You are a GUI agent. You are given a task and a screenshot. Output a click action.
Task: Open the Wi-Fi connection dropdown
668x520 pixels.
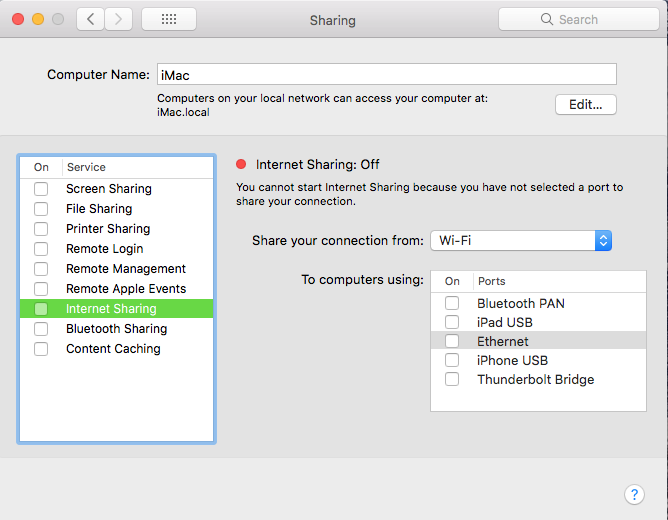click(x=520, y=241)
